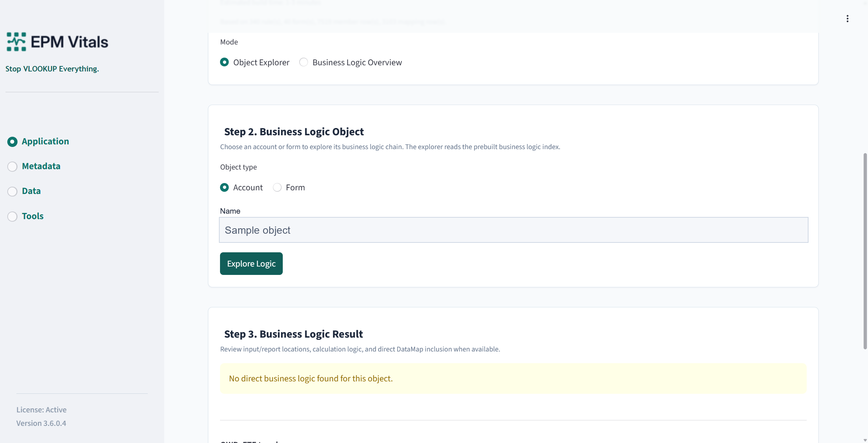Screen dimensions: 868x443
Task: Set object type to Account
Action: [242, 187]
